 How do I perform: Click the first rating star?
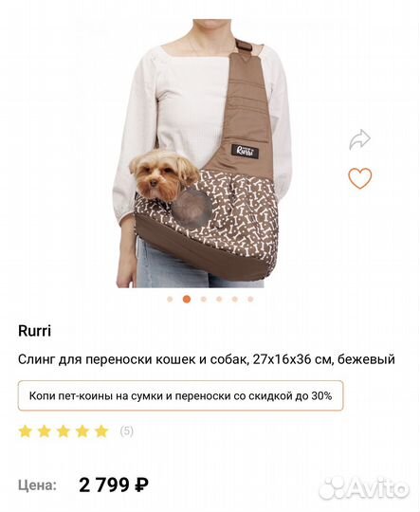pos(26,431)
